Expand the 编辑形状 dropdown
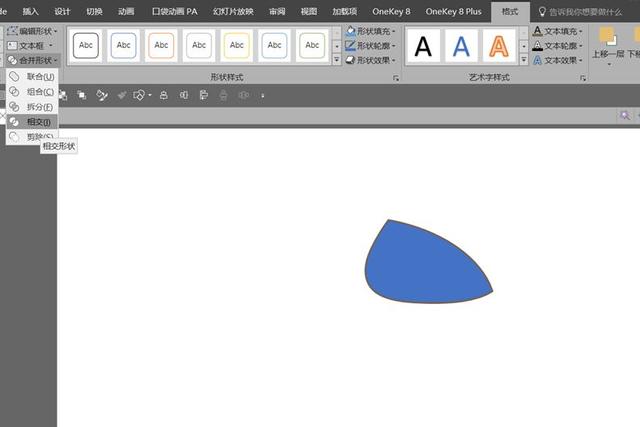 pyautogui.click(x=32, y=31)
